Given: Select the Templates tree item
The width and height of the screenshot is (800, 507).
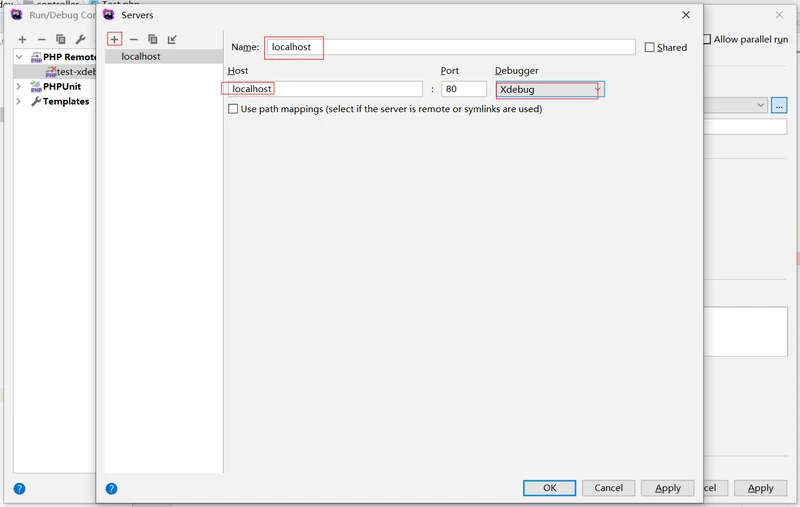Looking at the screenshot, I should (x=66, y=101).
